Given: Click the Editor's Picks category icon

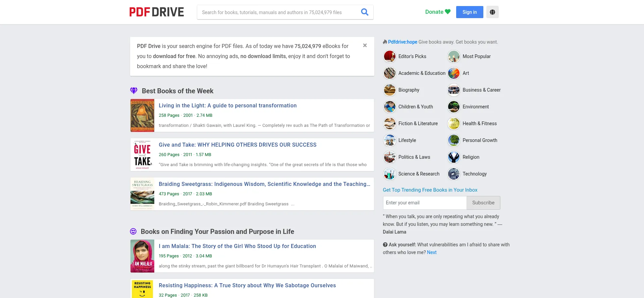Looking at the screenshot, I should (390, 56).
